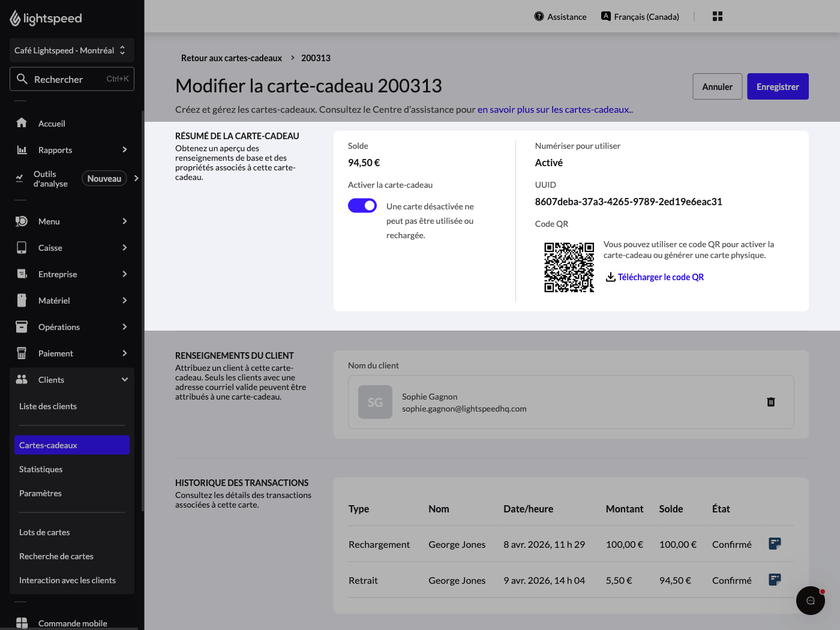Click the Assistance link text
Image resolution: width=840 pixels, height=630 pixels.
click(567, 17)
